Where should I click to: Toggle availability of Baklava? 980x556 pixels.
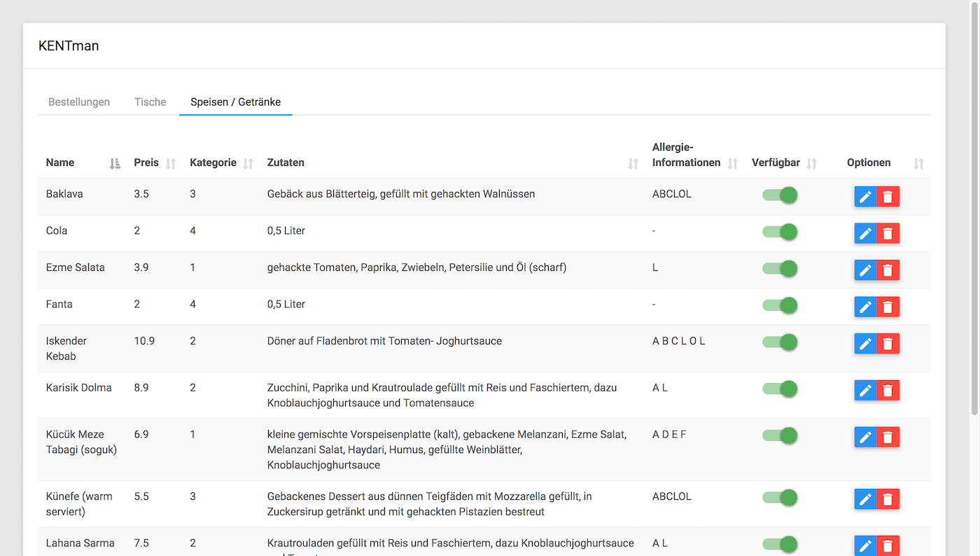(780, 195)
